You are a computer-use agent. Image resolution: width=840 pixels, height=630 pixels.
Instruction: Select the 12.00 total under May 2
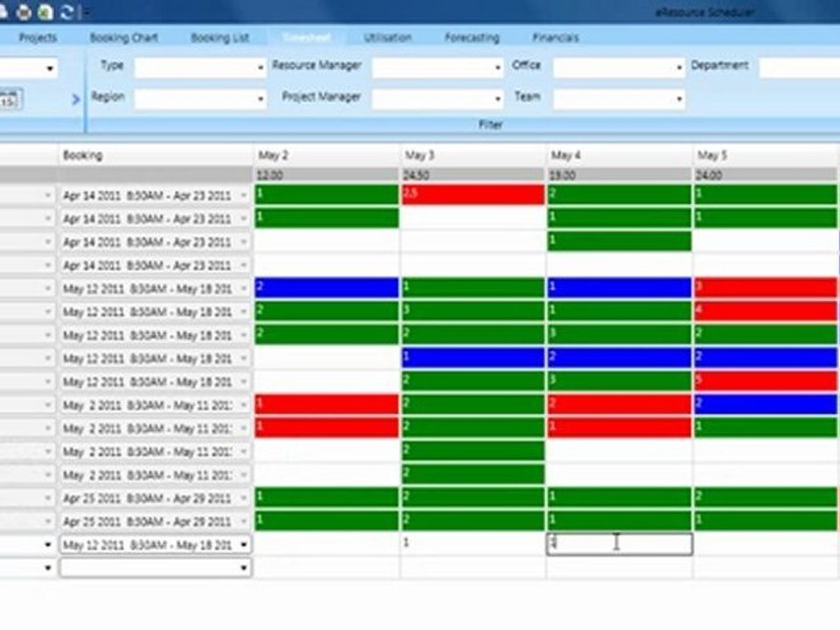[x=326, y=175]
